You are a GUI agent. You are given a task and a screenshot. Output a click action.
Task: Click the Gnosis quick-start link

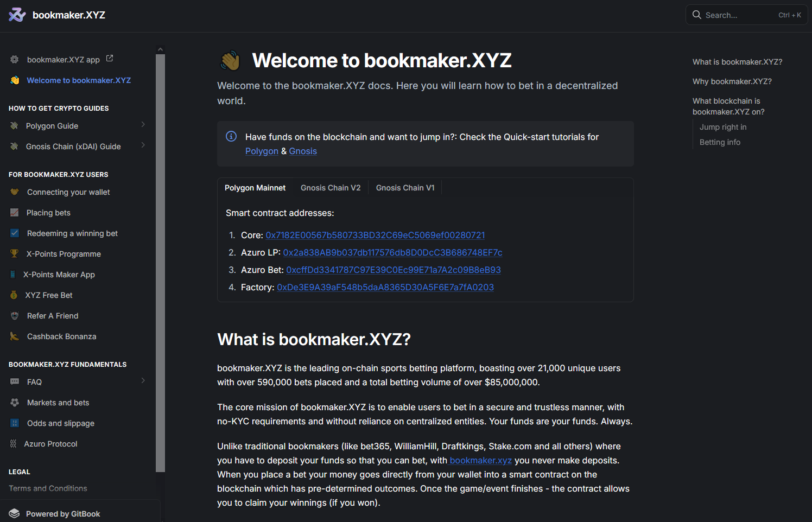(303, 151)
